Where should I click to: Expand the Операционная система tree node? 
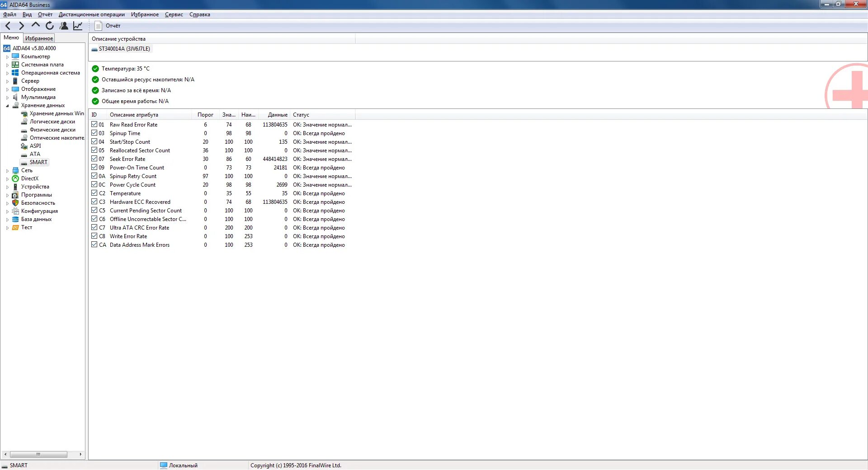click(7, 73)
